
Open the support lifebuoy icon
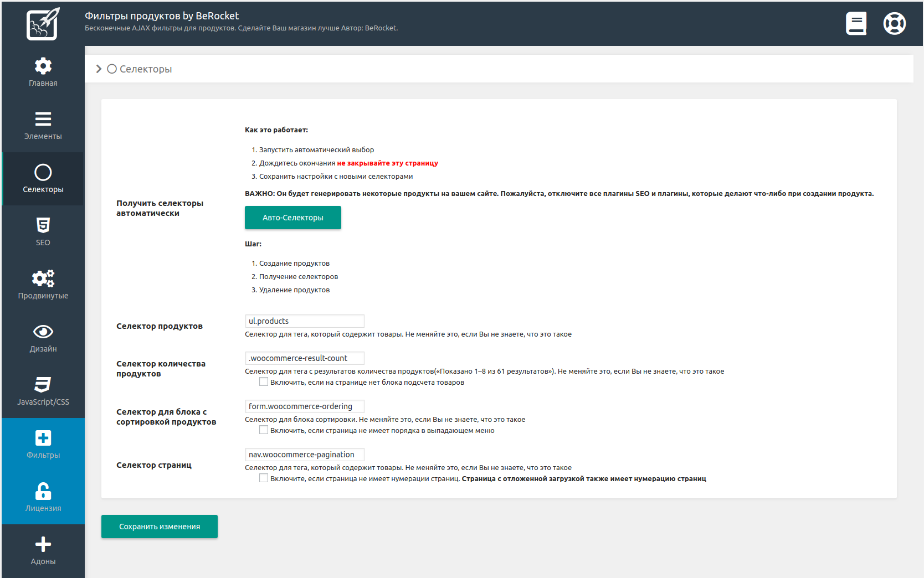pos(894,23)
